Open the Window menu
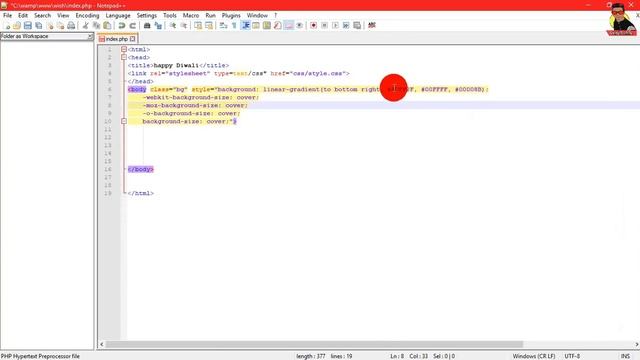This screenshot has height=360, width=640. point(257,16)
